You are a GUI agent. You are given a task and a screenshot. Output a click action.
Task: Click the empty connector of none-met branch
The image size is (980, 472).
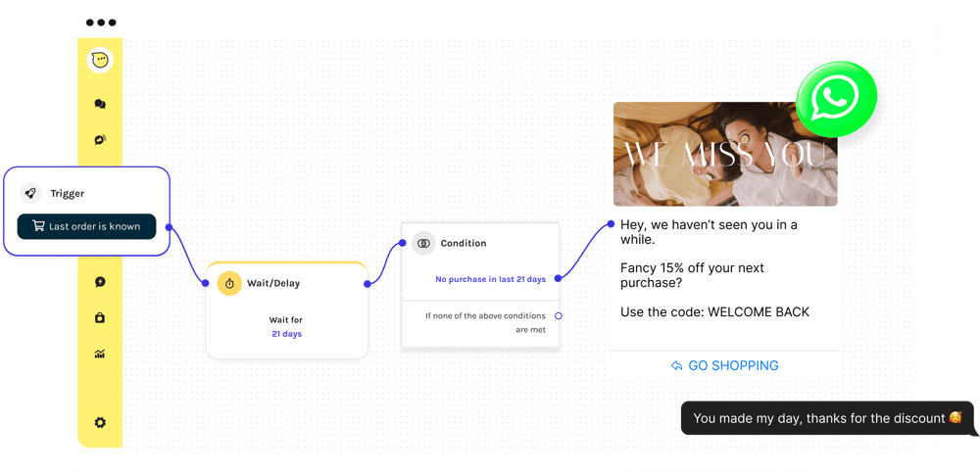pyautogui.click(x=559, y=316)
